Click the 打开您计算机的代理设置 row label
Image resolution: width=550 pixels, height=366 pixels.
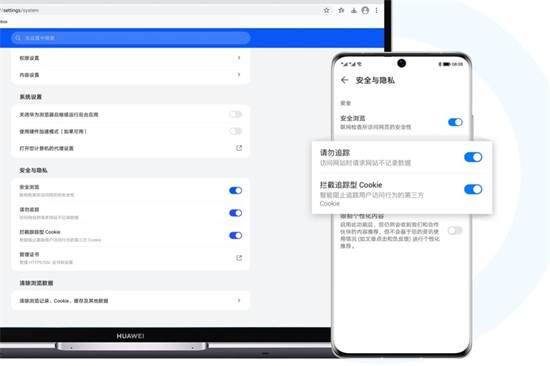(46, 148)
